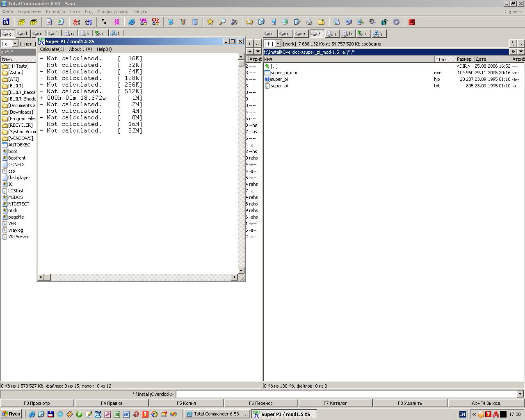
Task: Click the first yellow cubes toolbar icon
Action: [x=21, y=22]
